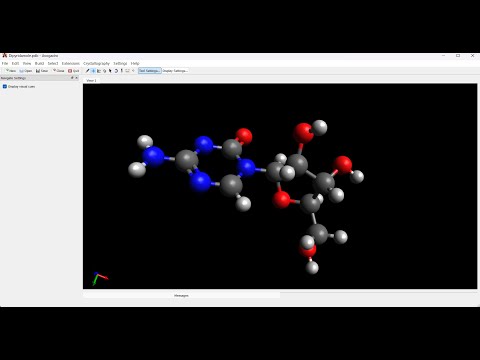Open the Crystallography menu
This screenshot has height=360, width=480.
pos(96,63)
